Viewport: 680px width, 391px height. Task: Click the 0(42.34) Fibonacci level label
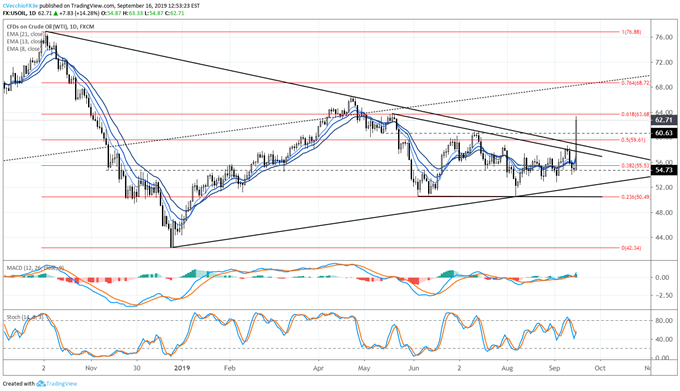pos(631,248)
